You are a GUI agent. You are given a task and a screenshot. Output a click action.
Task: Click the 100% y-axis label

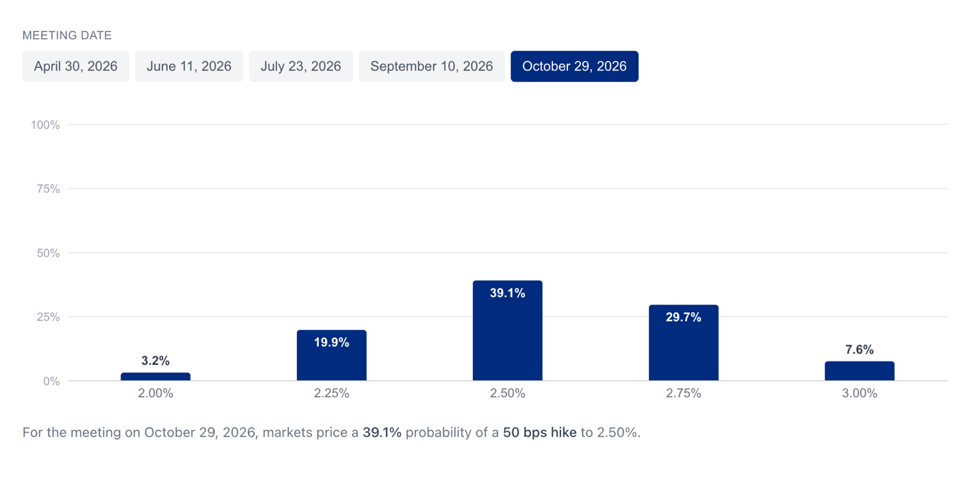click(x=45, y=125)
